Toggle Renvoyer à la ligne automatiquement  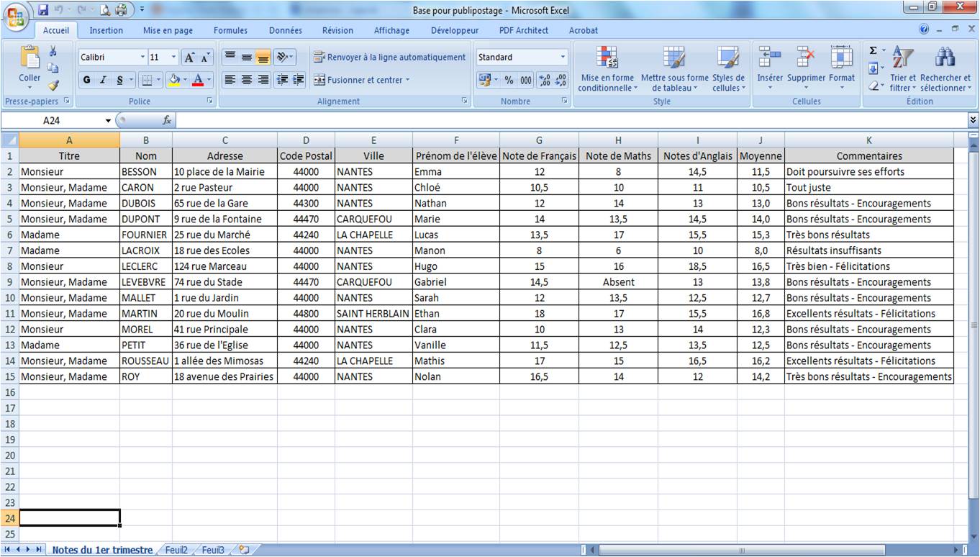click(x=390, y=57)
